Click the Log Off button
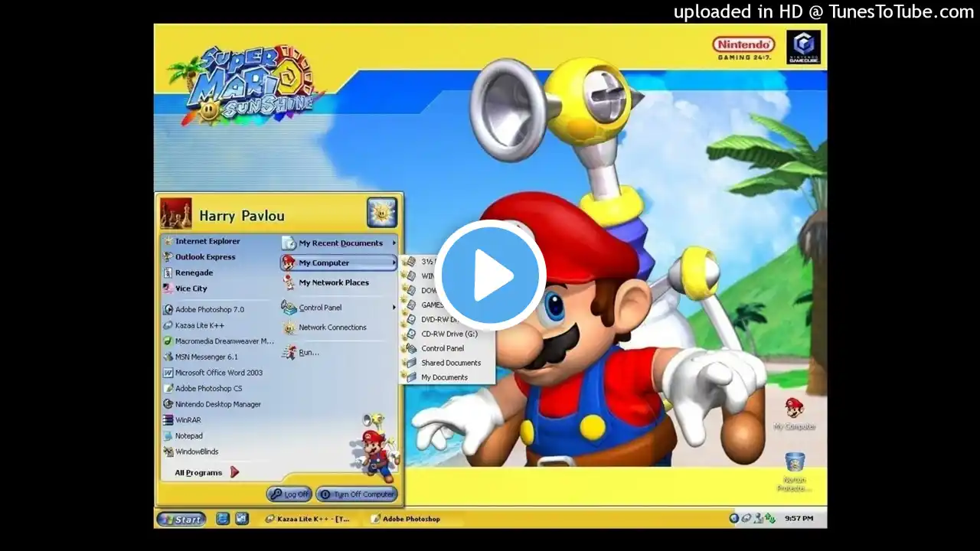980x551 pixels. pos(289,494)
